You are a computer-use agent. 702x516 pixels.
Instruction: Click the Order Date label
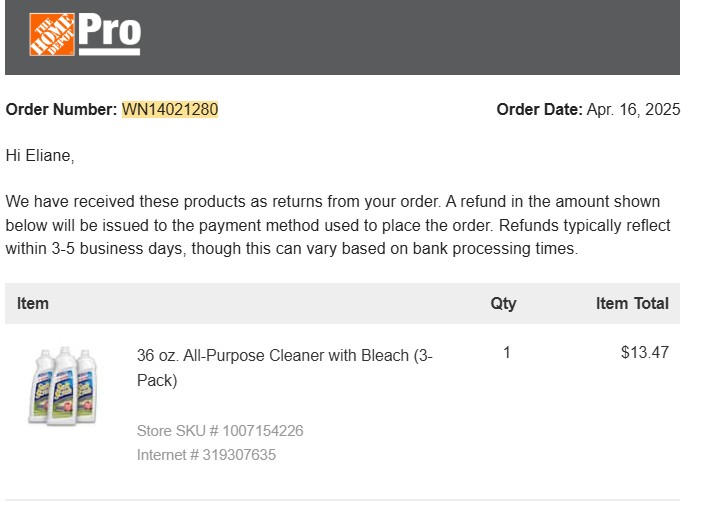point(539,109)
